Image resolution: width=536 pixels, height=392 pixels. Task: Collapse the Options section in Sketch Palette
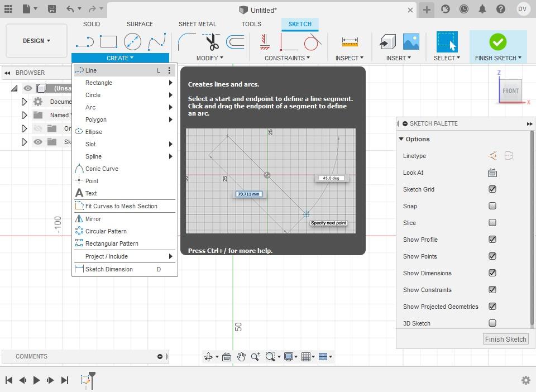[401, 139]
